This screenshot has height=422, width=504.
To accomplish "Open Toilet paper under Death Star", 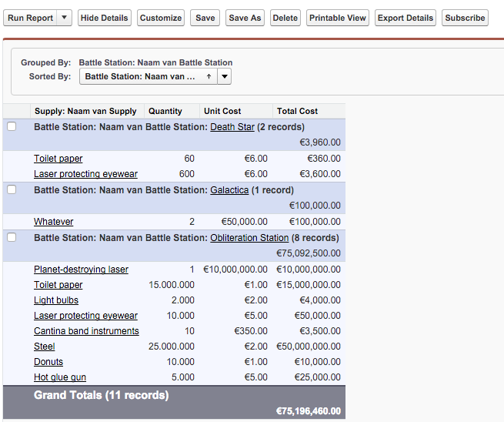I will (x=58, y=159).
